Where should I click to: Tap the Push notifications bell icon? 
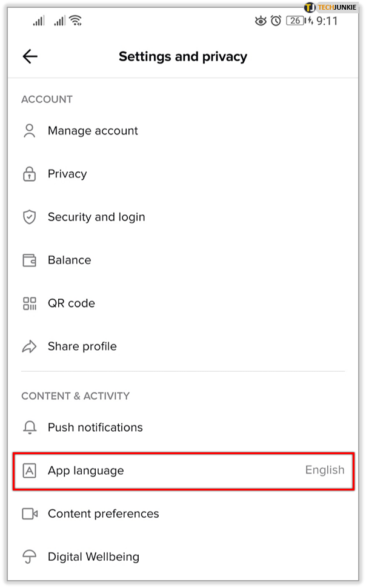click(29, 428)
